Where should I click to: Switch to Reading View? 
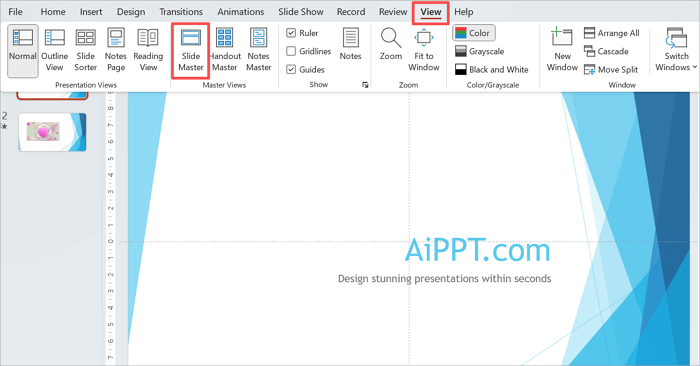[148, 50]
